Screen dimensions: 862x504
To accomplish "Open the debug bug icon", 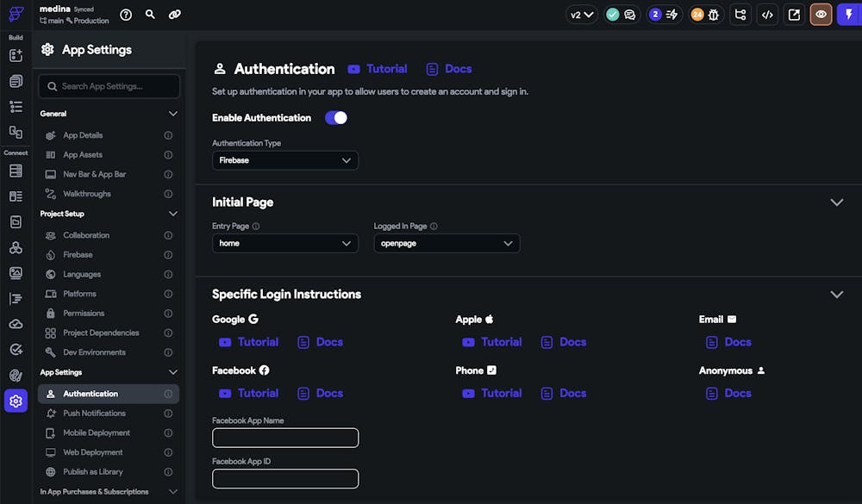I will 713,15.
